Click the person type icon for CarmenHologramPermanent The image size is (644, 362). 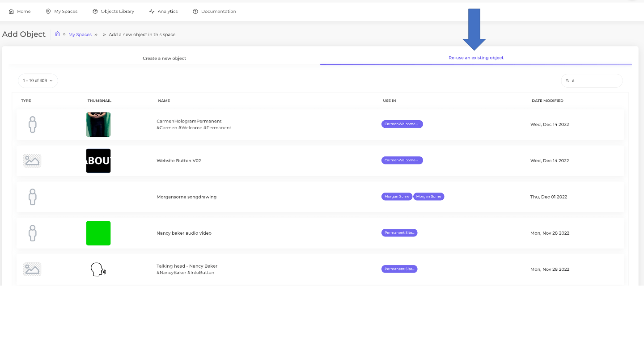pos(32,125)
